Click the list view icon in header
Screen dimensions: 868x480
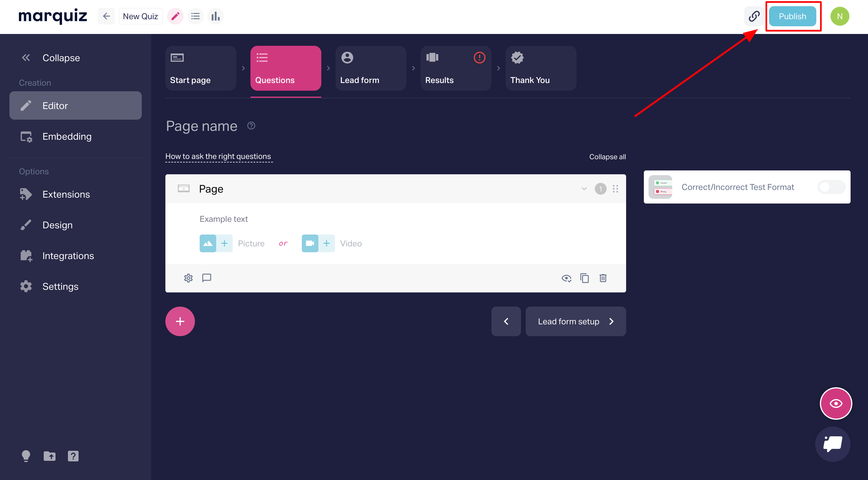click(x=196, y=16)
